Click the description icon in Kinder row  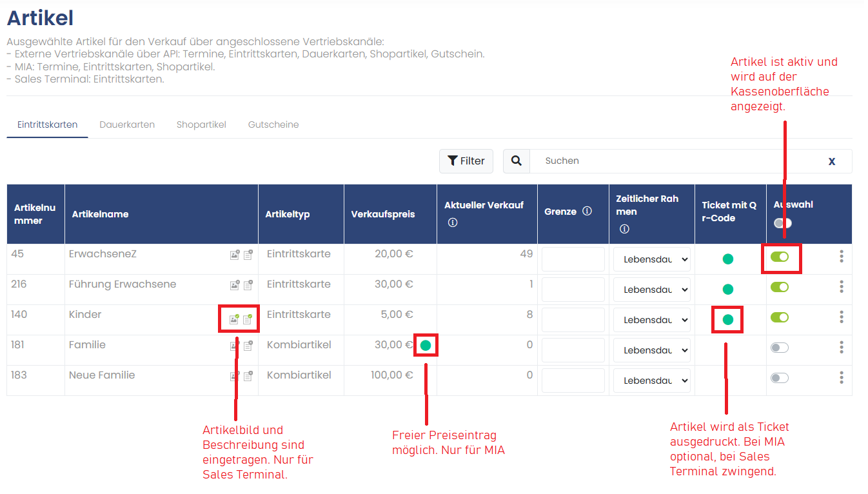[248, 319]
